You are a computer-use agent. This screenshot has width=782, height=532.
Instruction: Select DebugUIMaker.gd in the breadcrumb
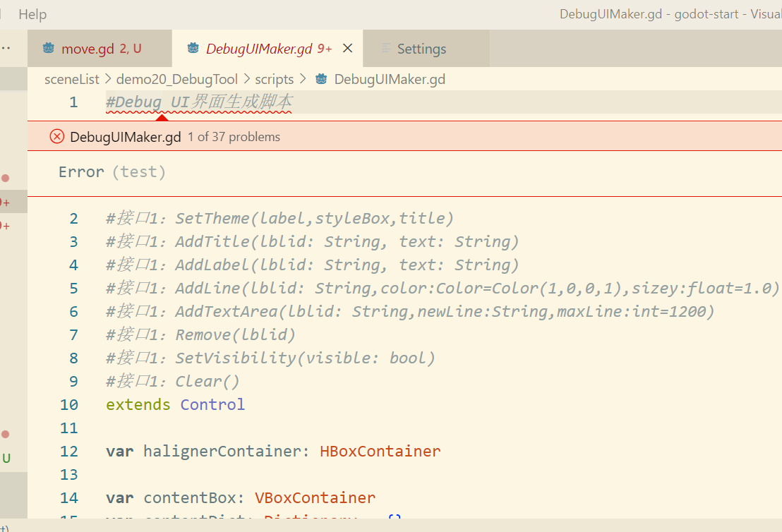point(390,79)
